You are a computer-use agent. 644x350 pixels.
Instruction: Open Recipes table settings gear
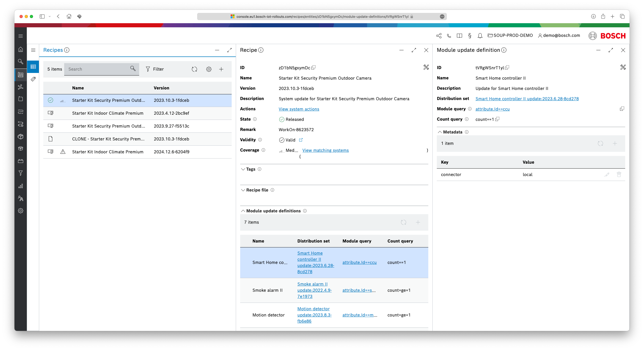coord(209,69)
